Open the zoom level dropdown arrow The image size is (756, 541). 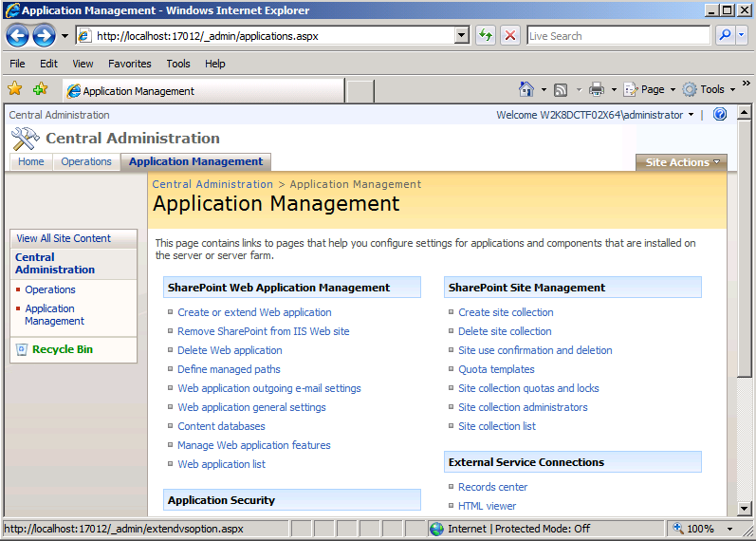(729, 529)
